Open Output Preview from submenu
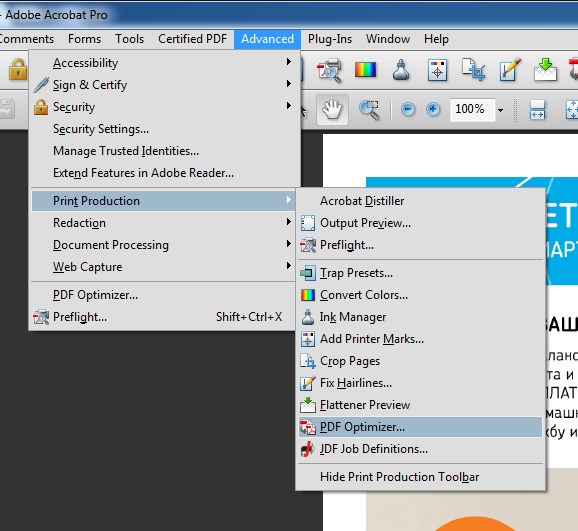The image size is (578, 531). coord(420,223)
